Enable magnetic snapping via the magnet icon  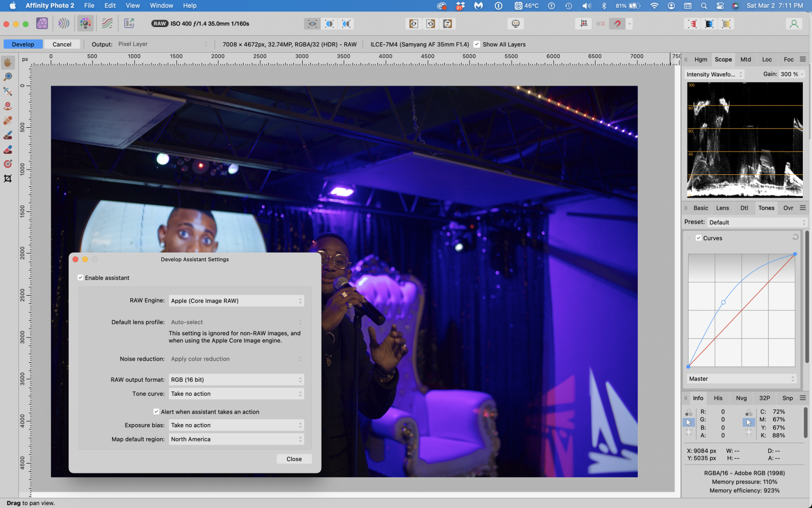pos(616,23)
